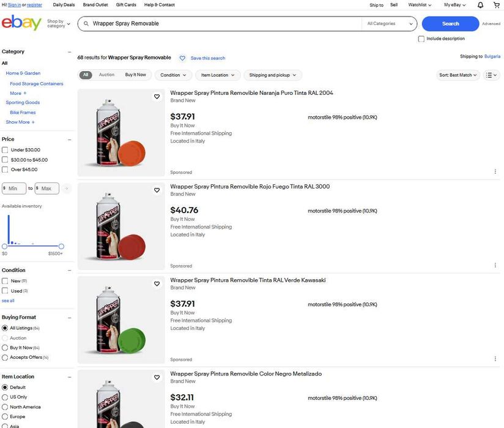Open the All Categories dropdown
Viewport: 504px width, 428px height.
(x=389, y=24)
